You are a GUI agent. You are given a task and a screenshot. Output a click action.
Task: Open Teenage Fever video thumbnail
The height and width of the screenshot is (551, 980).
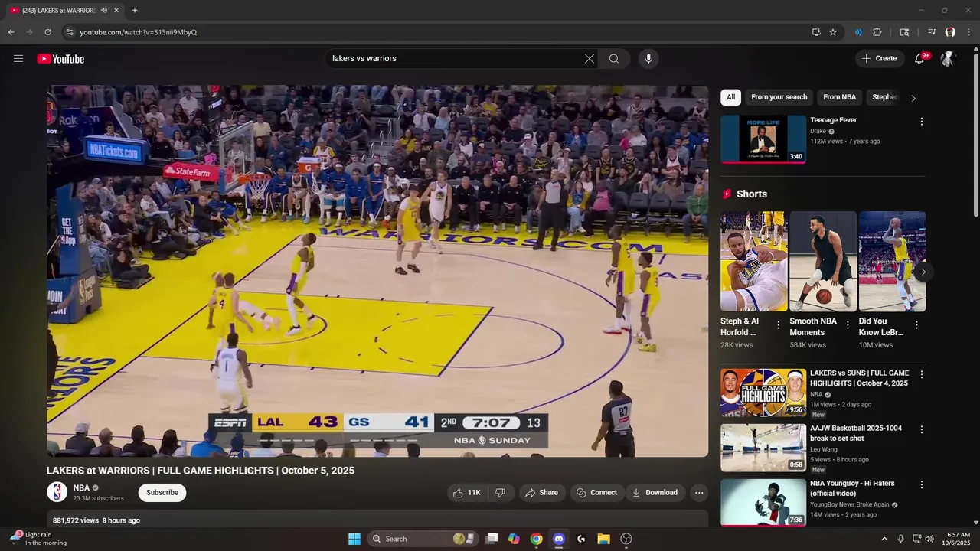763,139
